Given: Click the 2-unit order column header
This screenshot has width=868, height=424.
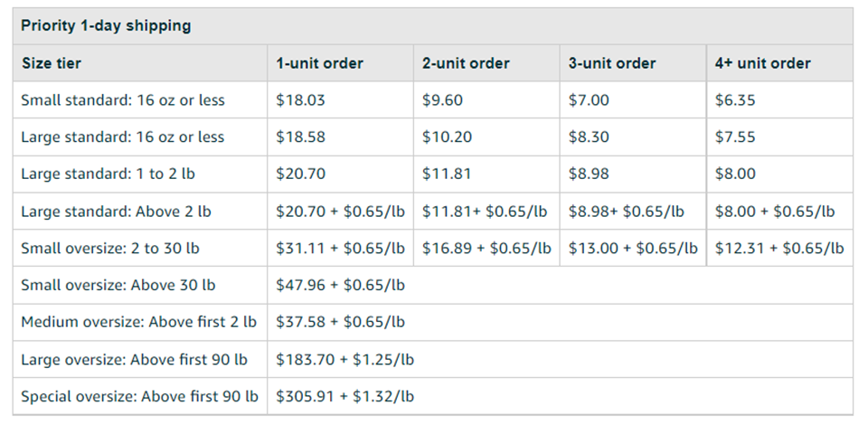Looking at the screenshot, I should [466, 63].
